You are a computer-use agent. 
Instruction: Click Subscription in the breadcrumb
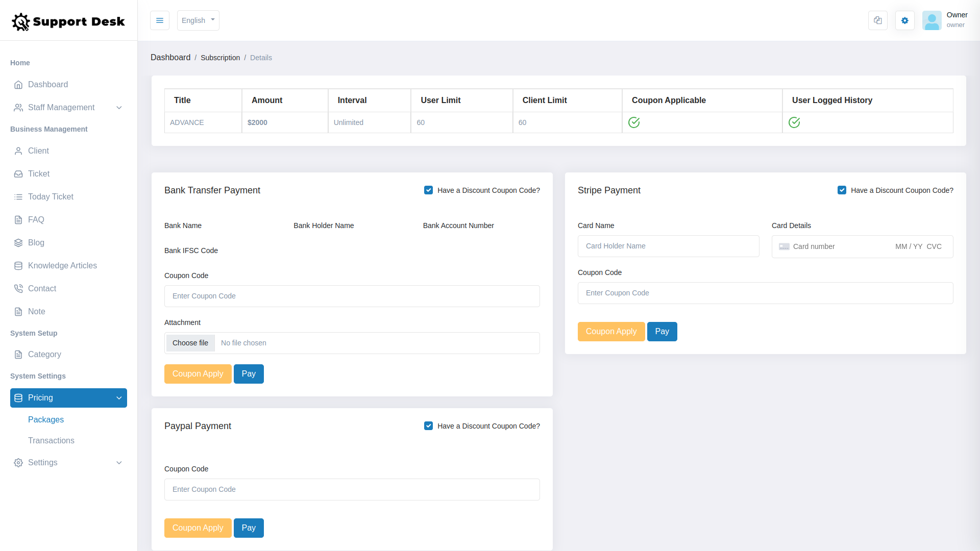click(220, 58)
